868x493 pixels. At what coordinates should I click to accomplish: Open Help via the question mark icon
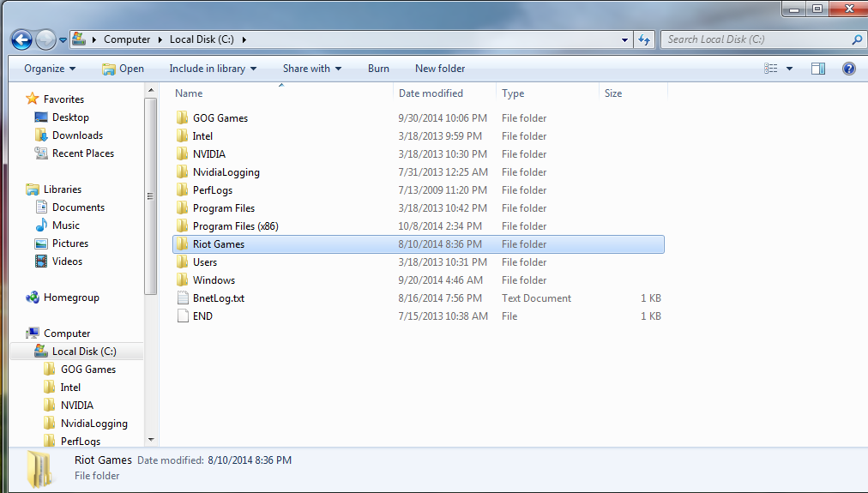[848, 69]
